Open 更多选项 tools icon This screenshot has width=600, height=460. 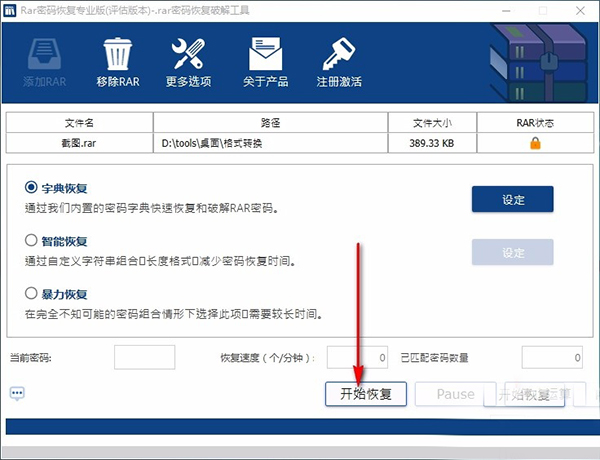tap(188, 54)
